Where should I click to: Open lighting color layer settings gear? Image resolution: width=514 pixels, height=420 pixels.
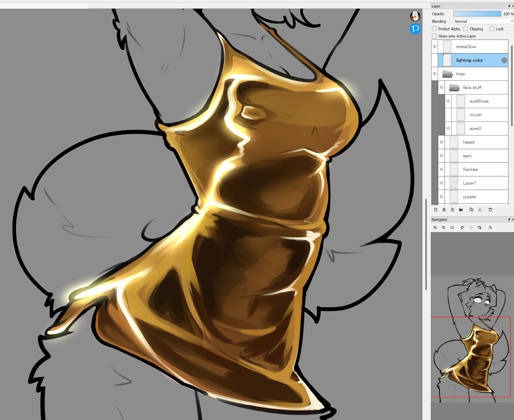[x=504, y=60]
